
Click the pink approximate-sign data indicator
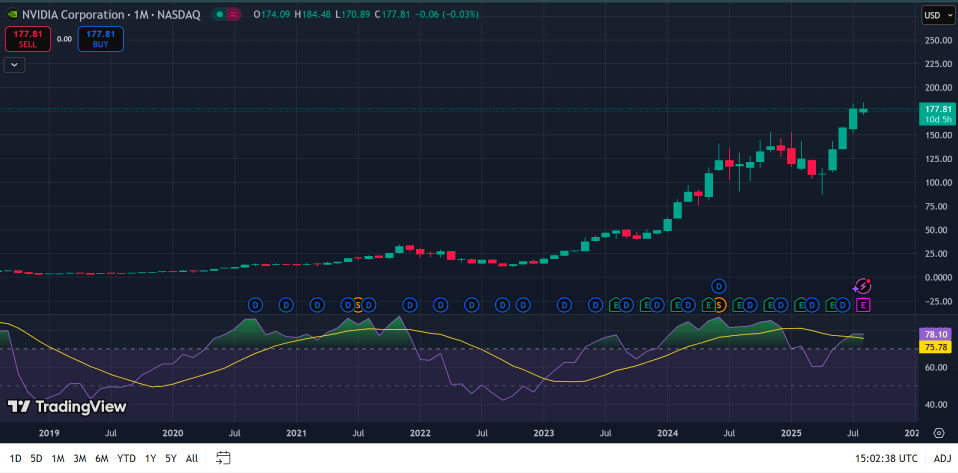233,15
